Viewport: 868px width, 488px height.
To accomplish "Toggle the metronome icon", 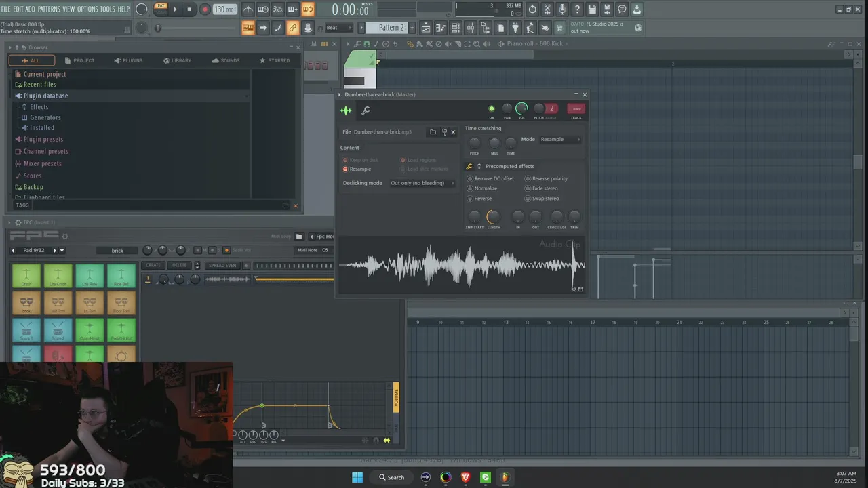I will (x=248, y=9).
